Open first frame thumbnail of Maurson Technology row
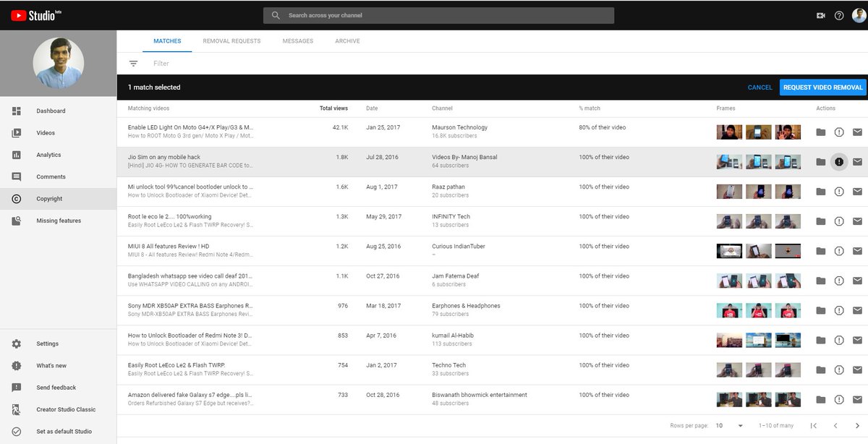The width and height of the screenshot is (868, 444). (x=728, y=132)
